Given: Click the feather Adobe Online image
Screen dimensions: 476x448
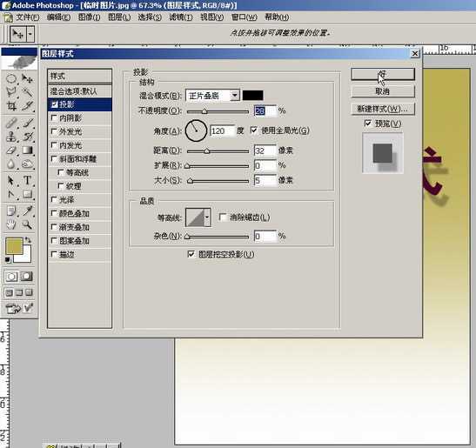Looking at the screenshot, I should tap(19, 63).
